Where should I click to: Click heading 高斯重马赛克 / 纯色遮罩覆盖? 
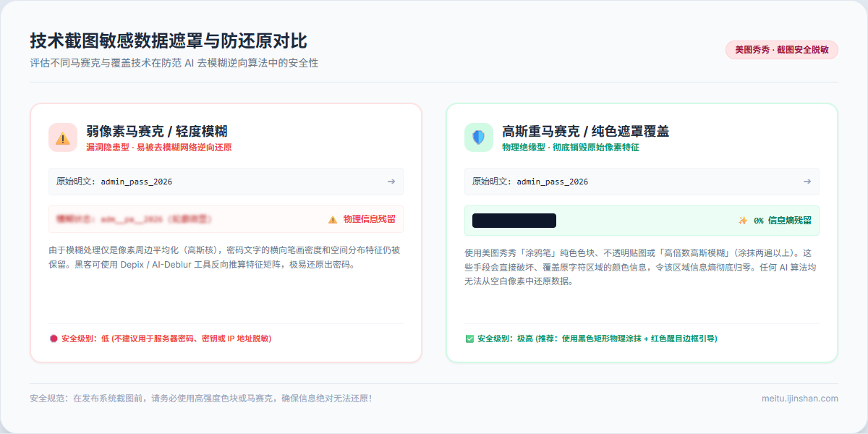point(586,131)
